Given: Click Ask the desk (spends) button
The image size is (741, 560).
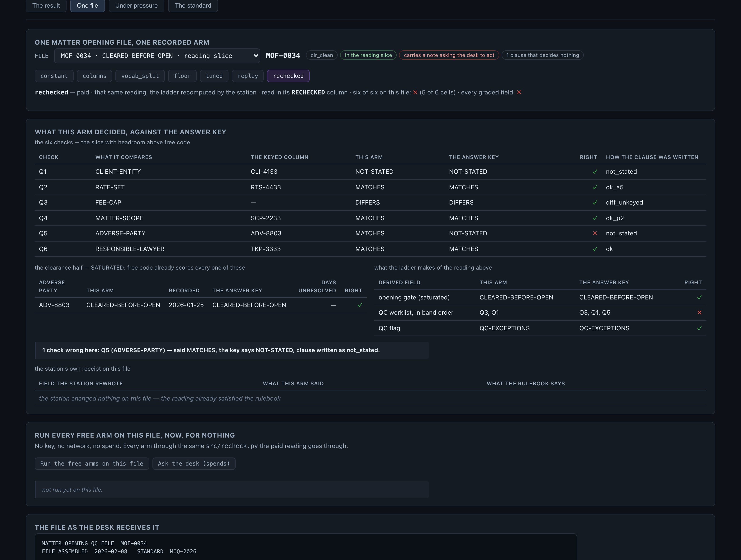Looking at the screenshot, I should coord(194,464).
